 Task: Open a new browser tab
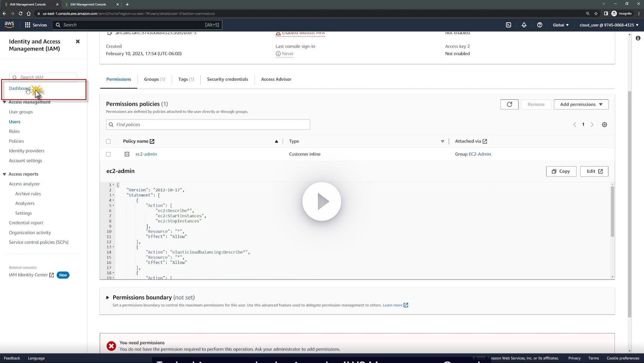pyautogui.click(x=127, y=4)
